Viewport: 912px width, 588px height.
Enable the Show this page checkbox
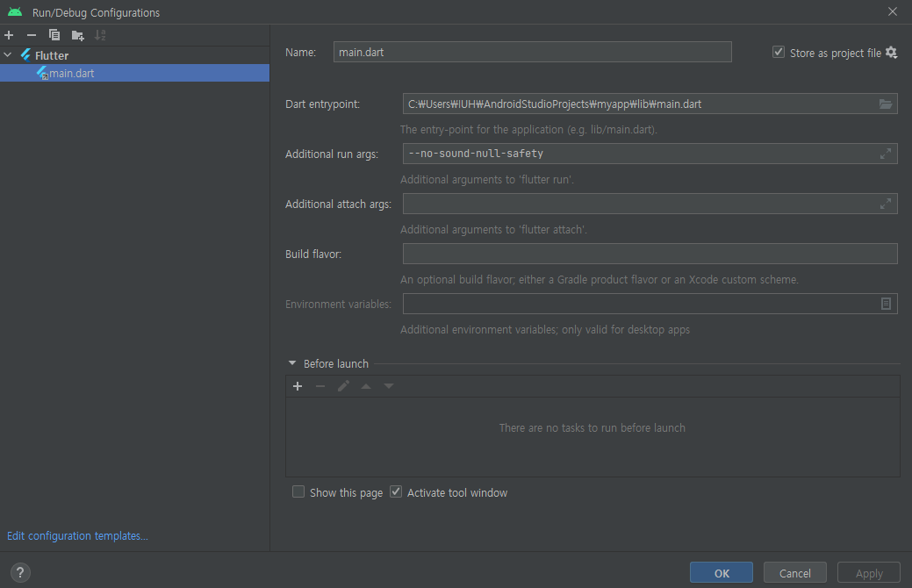pos(298,492)
